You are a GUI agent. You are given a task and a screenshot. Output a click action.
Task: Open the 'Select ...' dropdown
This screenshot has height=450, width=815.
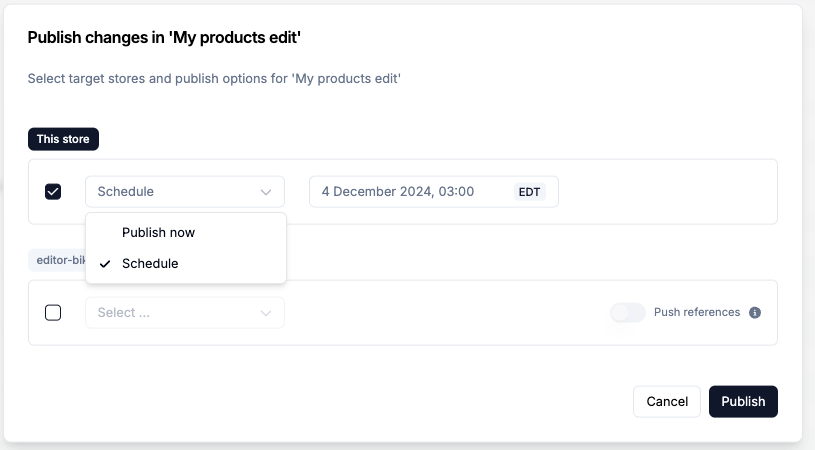pos(184,313)
